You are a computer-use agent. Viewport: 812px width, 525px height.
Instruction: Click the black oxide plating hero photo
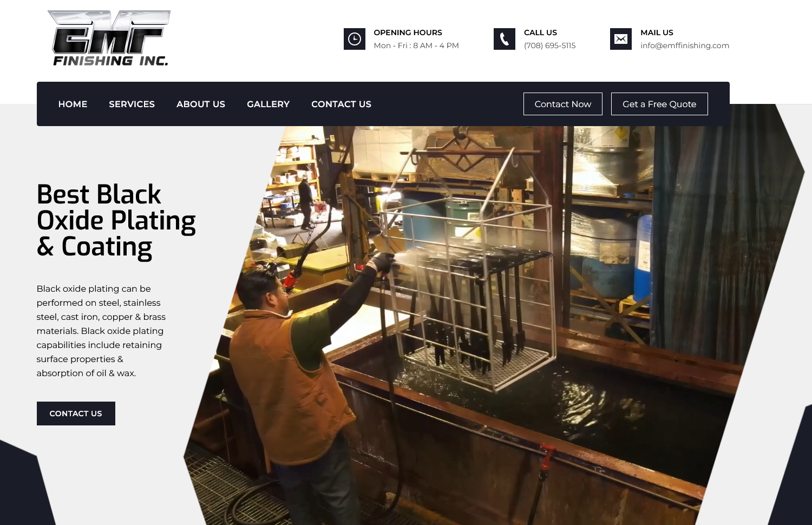click(493, 325)
